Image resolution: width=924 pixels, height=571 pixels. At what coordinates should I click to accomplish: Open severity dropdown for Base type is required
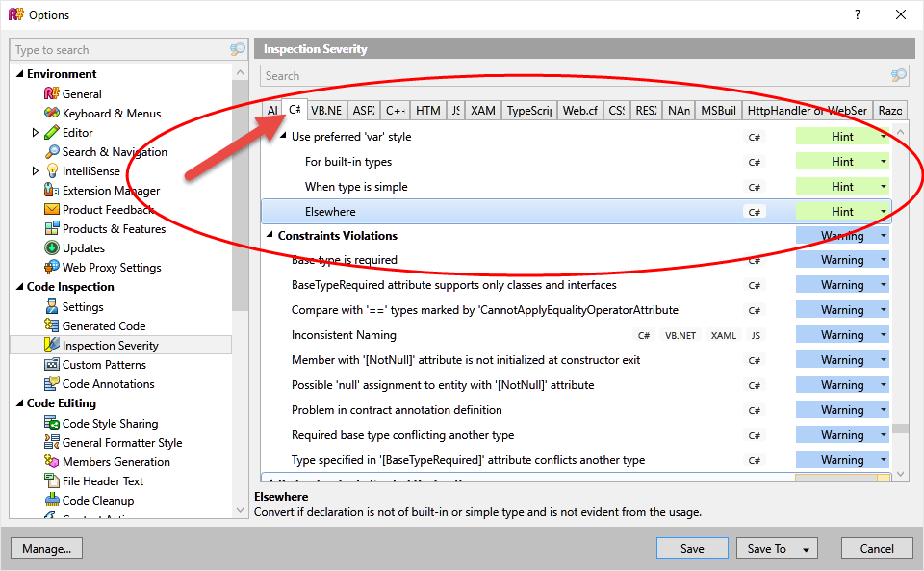(884, 260)
